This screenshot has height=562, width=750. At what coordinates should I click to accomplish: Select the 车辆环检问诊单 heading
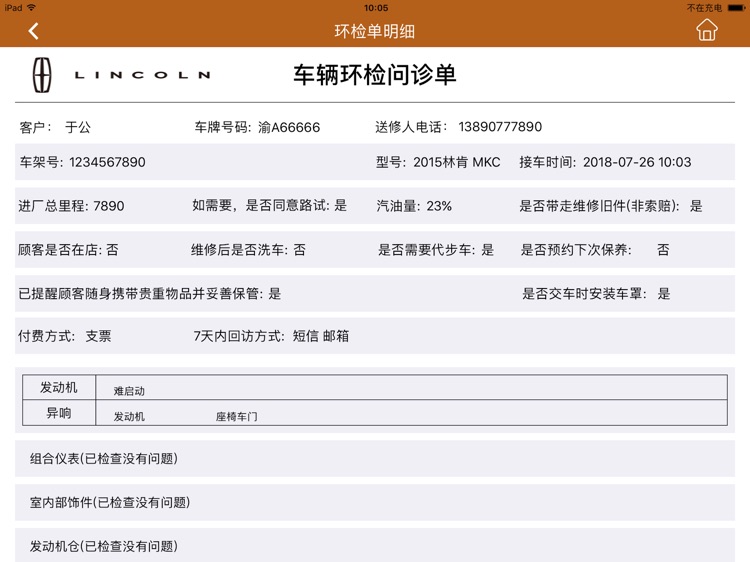click(x=375, y=75)
